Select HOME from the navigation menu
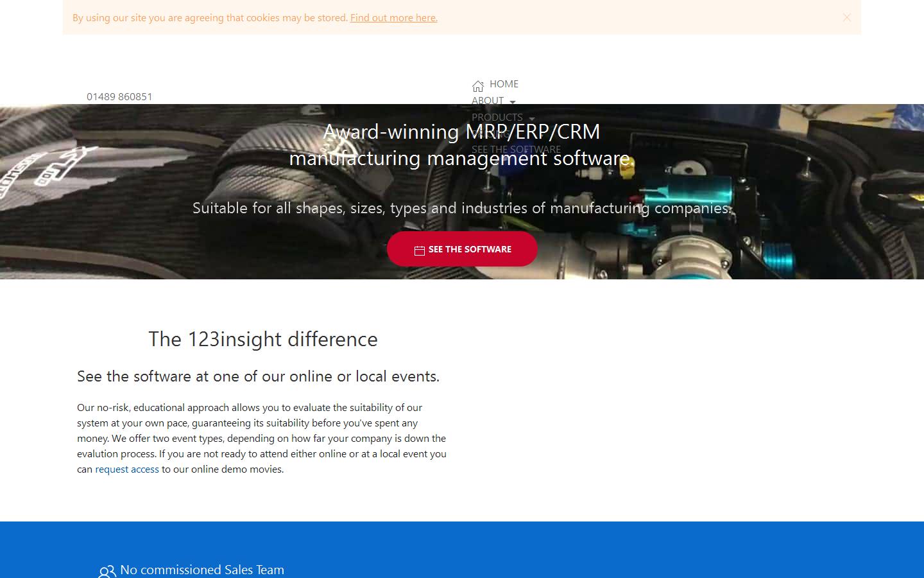This screenshot has width=924, height=578. tap(504, 83)
